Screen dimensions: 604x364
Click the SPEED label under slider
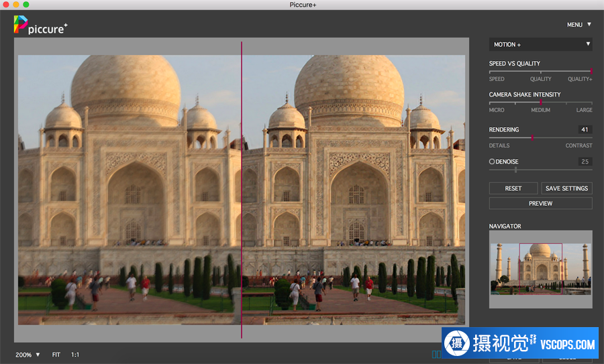[x=497, y=79]
